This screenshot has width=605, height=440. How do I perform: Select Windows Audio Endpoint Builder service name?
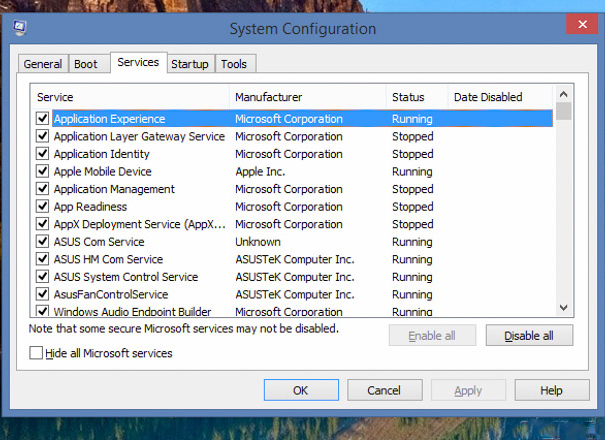(132, 311)
